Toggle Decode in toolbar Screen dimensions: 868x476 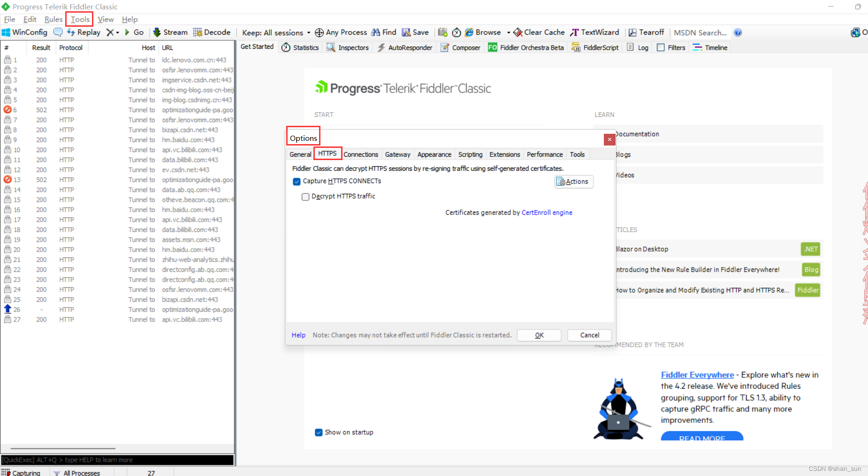coord(212,32)
